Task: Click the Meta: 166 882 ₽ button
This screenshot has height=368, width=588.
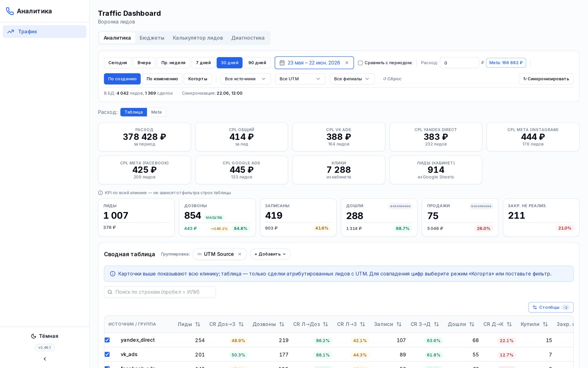Action: point(506,63)
